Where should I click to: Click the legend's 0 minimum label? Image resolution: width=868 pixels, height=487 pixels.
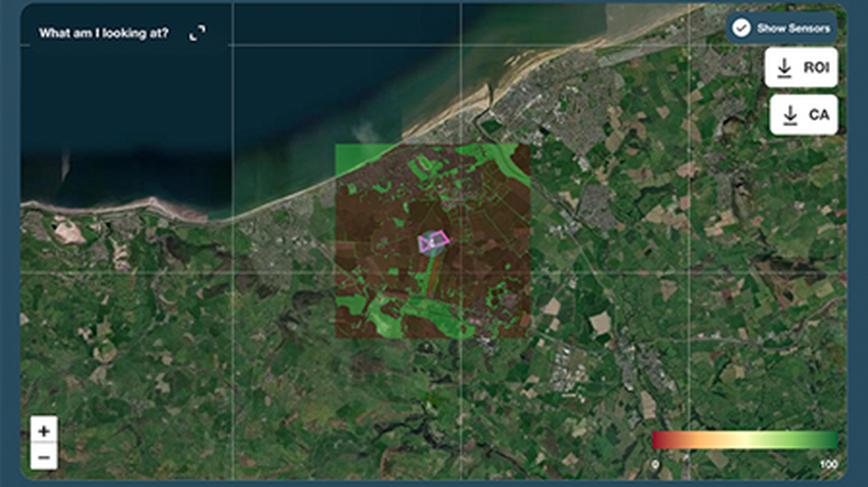tap(655, 464)
